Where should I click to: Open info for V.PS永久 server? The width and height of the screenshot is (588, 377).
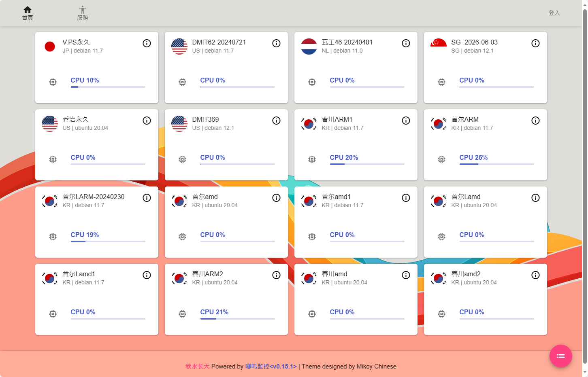[x=147, y=43]
